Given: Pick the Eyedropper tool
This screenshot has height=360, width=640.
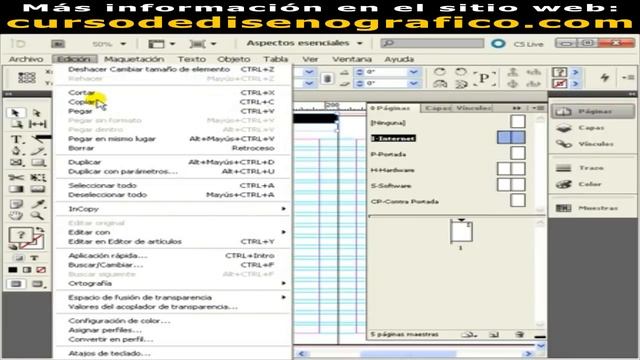Looking at the screenshot, I should (x=38, y=204).
